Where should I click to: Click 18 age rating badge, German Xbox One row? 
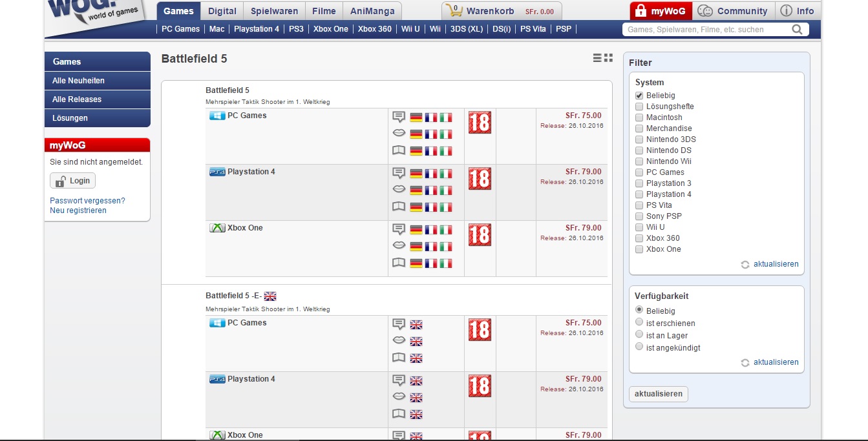tap(480, 235)
